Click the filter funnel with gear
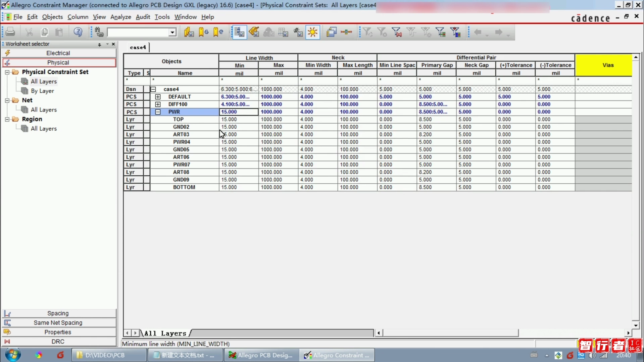The height and width of the screenshot is (362, 644). coord(426,32)
